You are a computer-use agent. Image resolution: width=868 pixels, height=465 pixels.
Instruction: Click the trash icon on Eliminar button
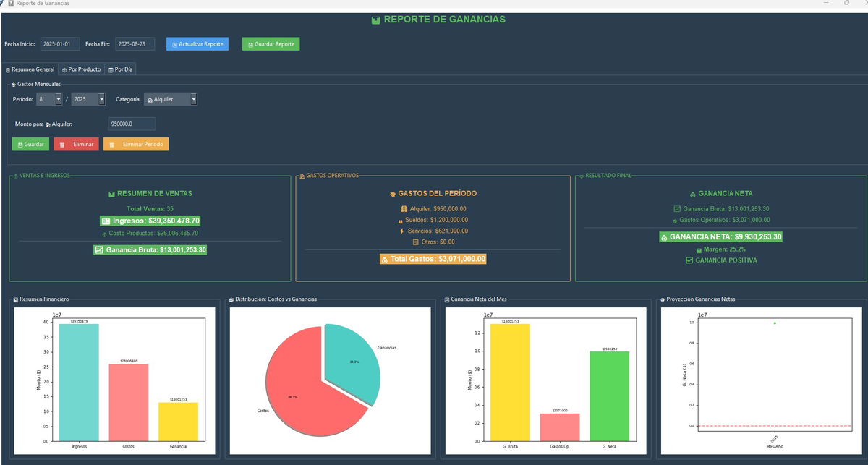pyautogui.click(x=62, y=145)
